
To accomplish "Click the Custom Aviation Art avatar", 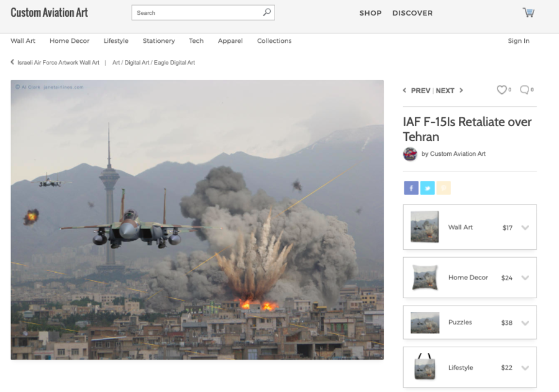I will 410,154.
